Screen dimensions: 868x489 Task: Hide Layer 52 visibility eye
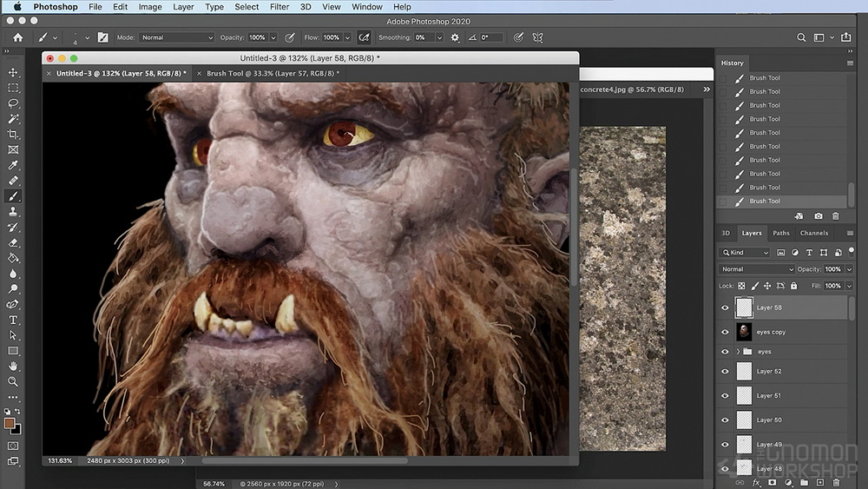[x=725, y=372]
